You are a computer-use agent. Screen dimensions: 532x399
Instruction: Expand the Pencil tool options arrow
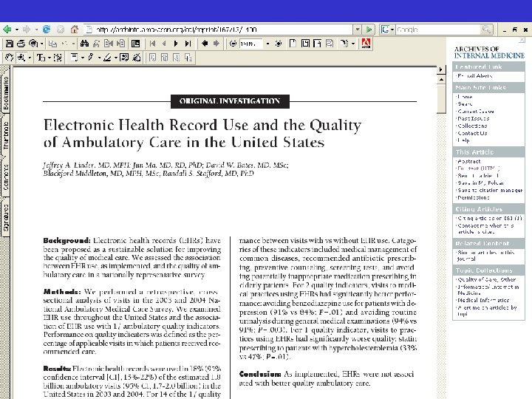[x=99, y=58]
